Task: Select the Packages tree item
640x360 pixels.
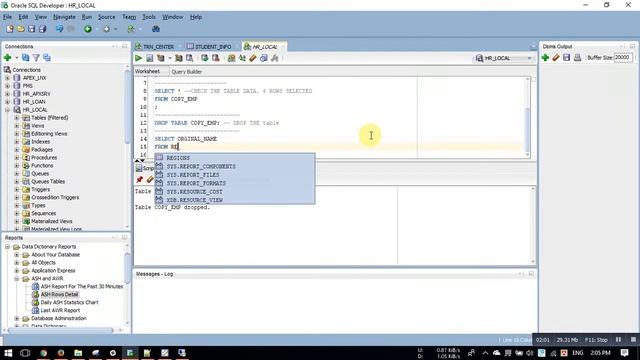Action: tap(42, 150)
